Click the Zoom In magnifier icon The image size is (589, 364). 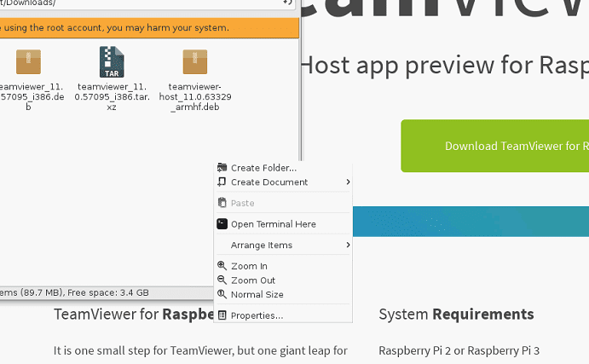(x=222, y=266)
